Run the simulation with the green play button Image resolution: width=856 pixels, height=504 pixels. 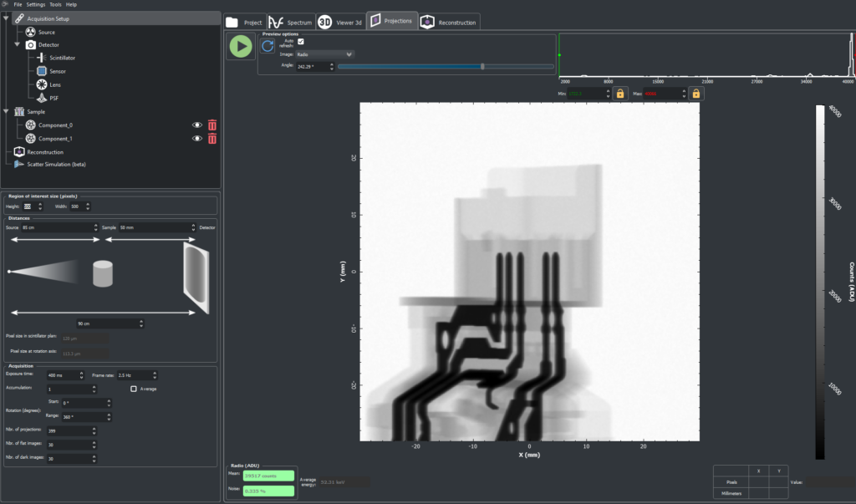point(241,47)
